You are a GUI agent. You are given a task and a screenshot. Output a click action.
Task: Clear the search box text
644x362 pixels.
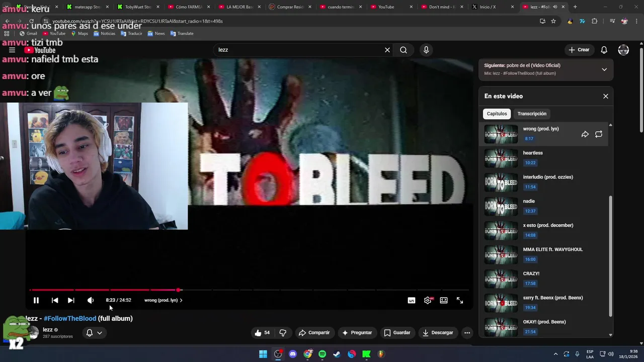click(x=387, y=50)
